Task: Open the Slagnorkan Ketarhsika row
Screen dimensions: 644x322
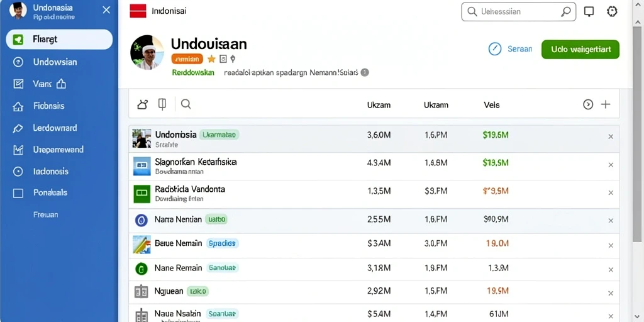Action: [x=374, y=166]
